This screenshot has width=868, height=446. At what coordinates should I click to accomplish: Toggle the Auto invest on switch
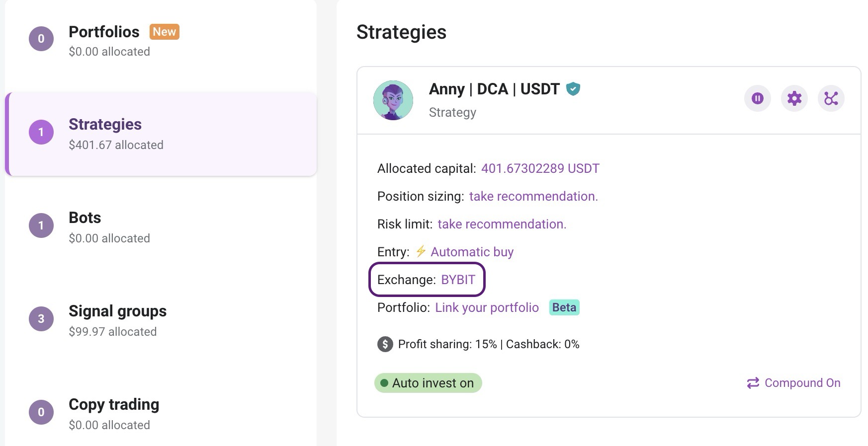[428, 383]
